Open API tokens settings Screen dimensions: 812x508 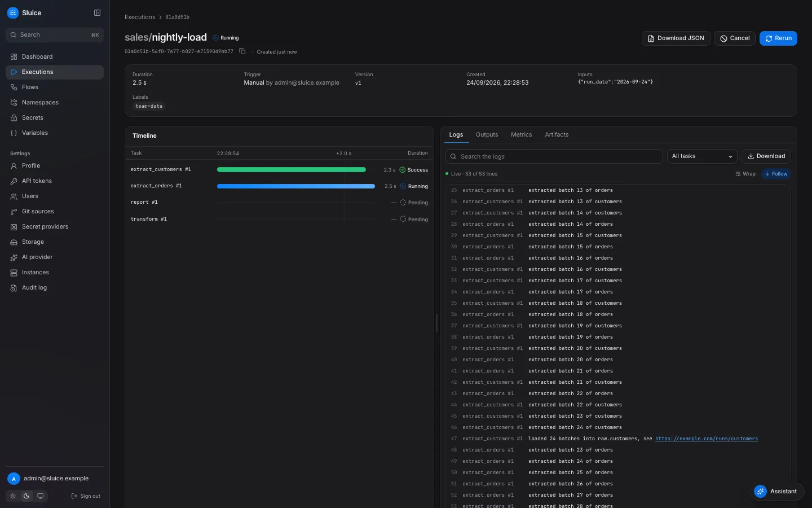[55, 181]
